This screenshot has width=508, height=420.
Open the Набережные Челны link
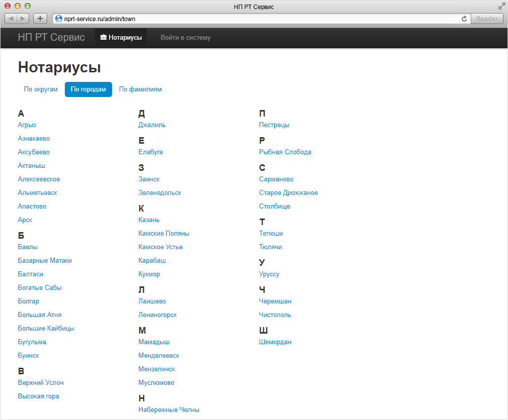(x=169, y=410)
